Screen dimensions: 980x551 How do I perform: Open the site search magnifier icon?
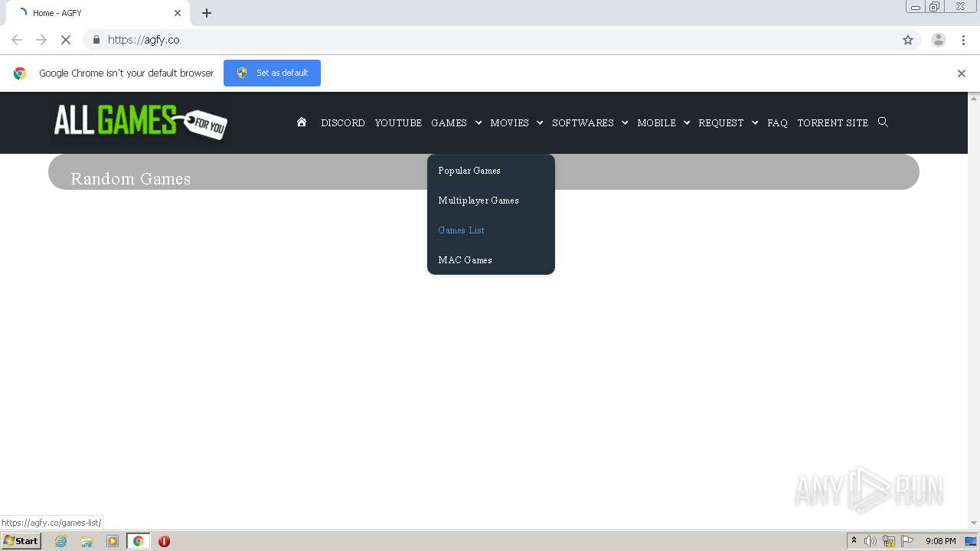883,122
